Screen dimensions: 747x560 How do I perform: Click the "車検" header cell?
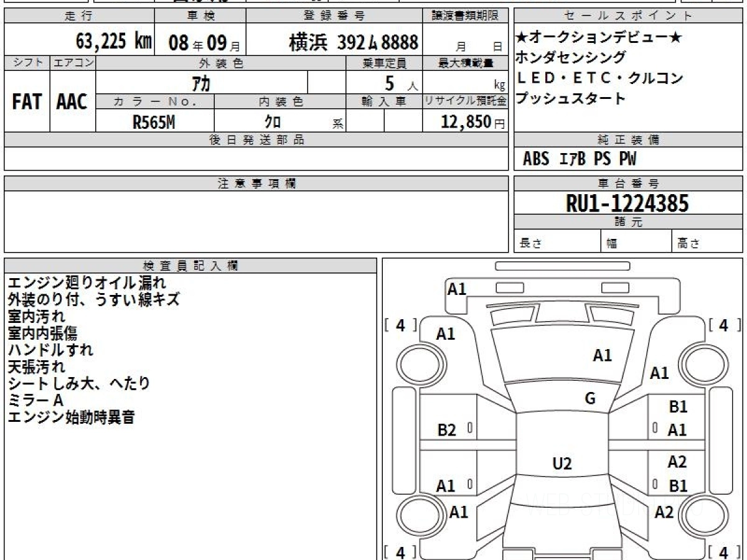click(199, 16)
